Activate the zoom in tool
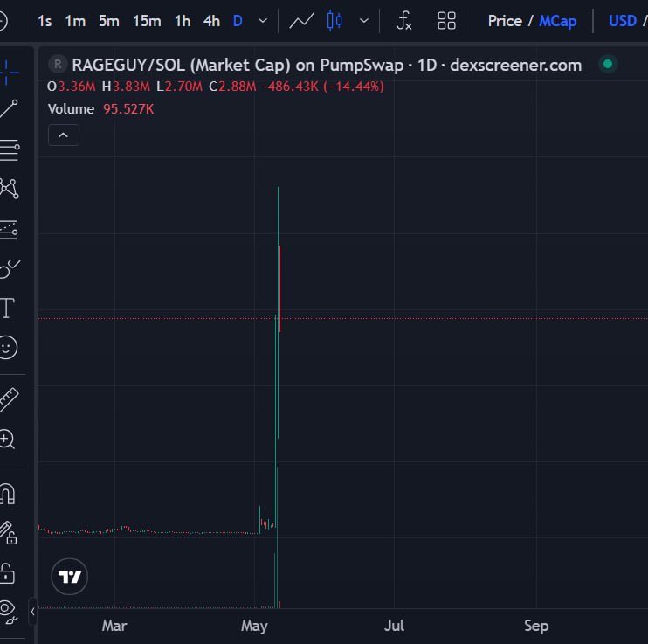 [x=8, y=439]
